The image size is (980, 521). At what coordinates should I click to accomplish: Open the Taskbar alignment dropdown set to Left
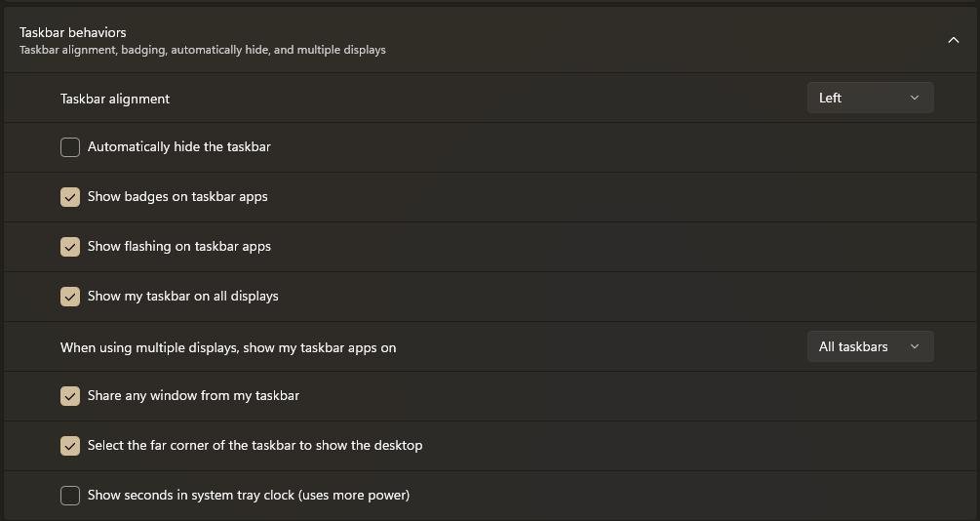870,98
